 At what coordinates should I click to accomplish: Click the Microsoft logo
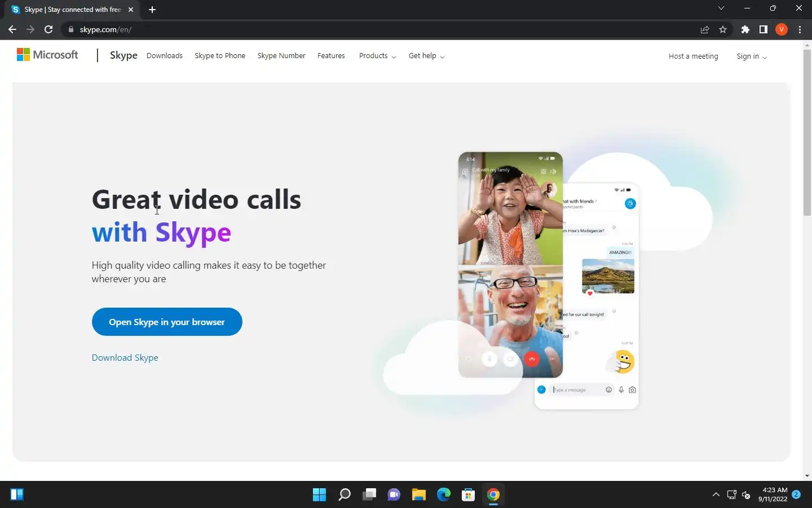(47, 55)
